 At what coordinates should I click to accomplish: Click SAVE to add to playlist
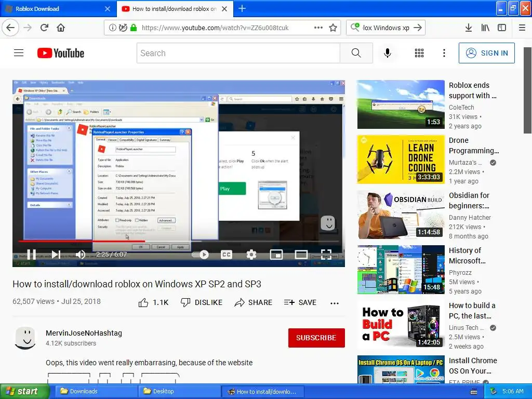tap(300, 302)
